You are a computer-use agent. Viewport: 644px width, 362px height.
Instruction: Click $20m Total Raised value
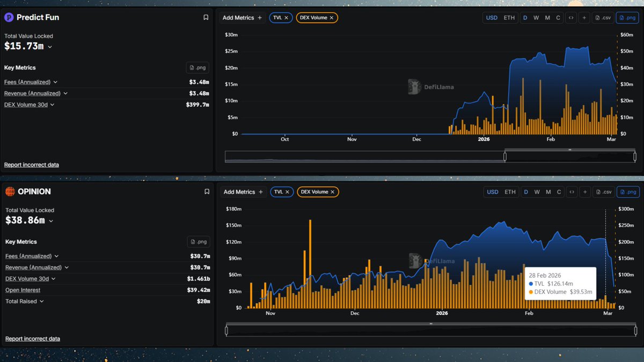pyautogui.click(x=203, y=301)
